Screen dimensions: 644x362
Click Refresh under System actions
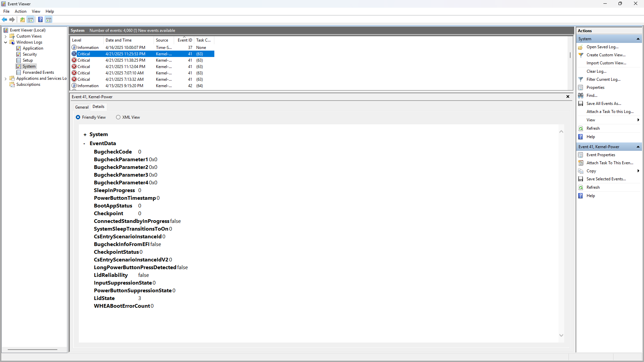click(593, 129)
